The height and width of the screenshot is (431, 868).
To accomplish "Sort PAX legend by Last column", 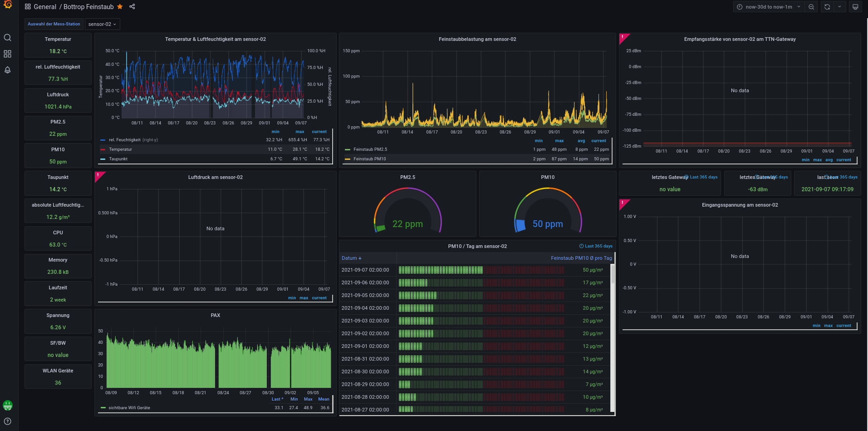I will click(277, 399).
